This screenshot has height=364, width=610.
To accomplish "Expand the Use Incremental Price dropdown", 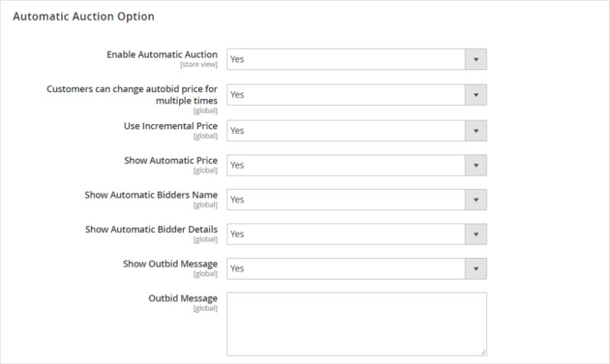I will (356, 130).
